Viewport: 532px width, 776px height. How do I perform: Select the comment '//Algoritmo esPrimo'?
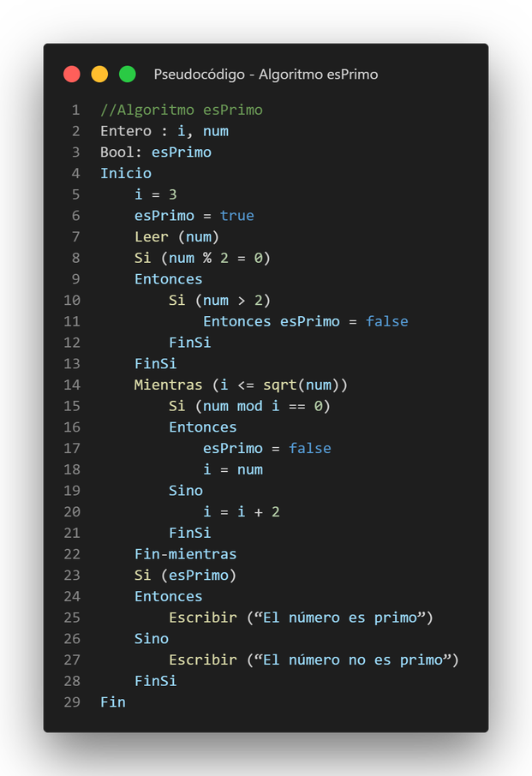(x=181, y=110)
